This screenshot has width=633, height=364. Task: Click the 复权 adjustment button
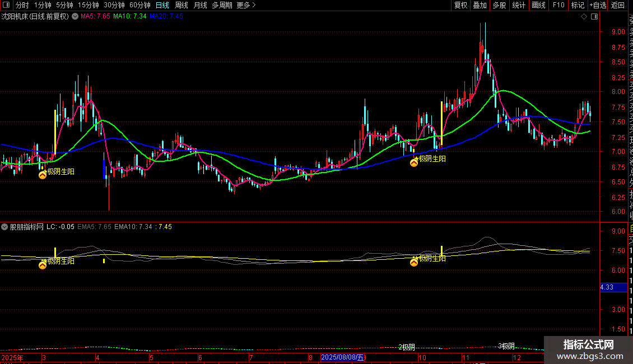460,5
